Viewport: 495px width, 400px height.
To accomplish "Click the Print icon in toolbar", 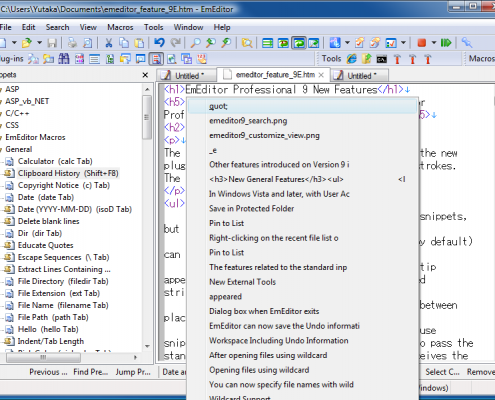I will (x=72, y=43).
